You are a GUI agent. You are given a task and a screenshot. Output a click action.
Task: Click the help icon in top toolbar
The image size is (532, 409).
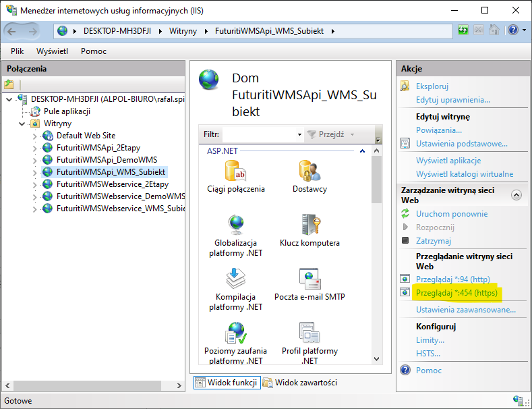pos(513,30)
